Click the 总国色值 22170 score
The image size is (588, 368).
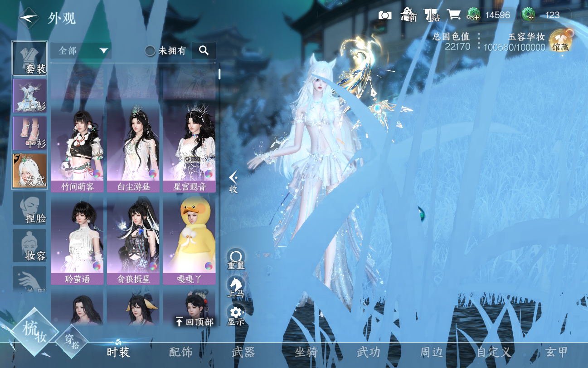[x=451, y=41]
